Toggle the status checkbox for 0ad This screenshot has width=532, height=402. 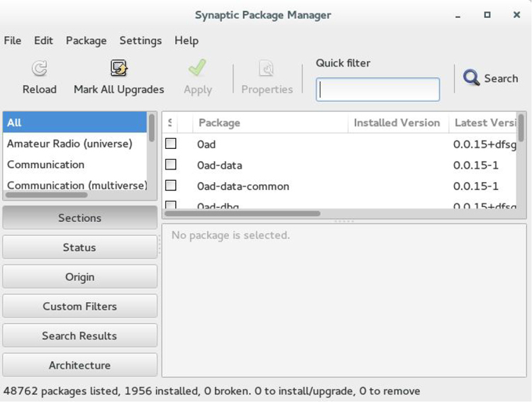[x=171, y=144]
